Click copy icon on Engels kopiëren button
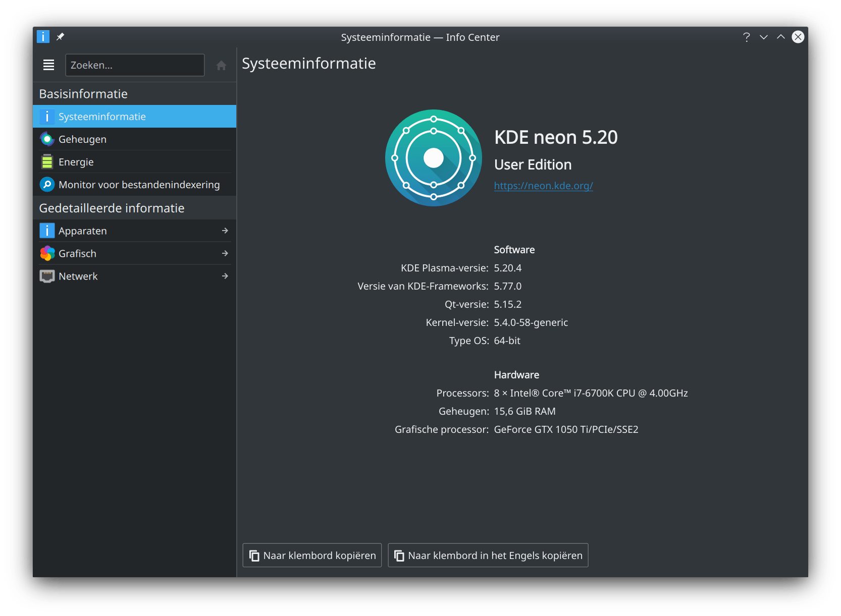841x616 pixels. (x=399, y=555)
